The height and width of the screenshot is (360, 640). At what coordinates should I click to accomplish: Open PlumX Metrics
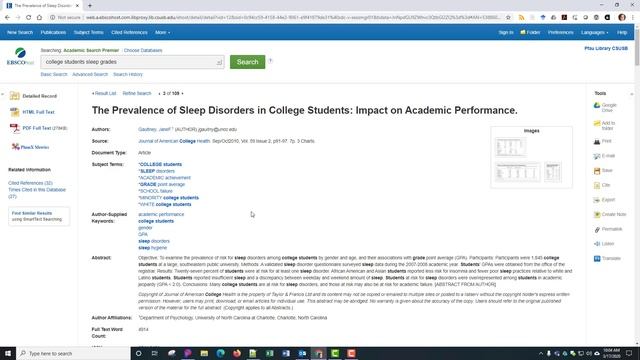tap(30, 147)
